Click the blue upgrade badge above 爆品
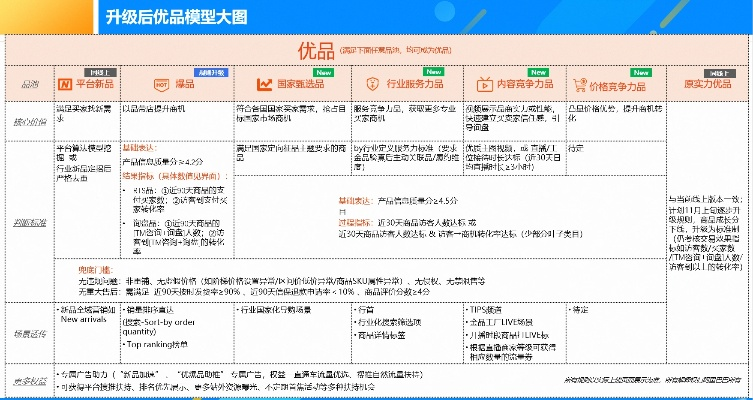This screenshot has width=753, height=400. coord(211,73)
